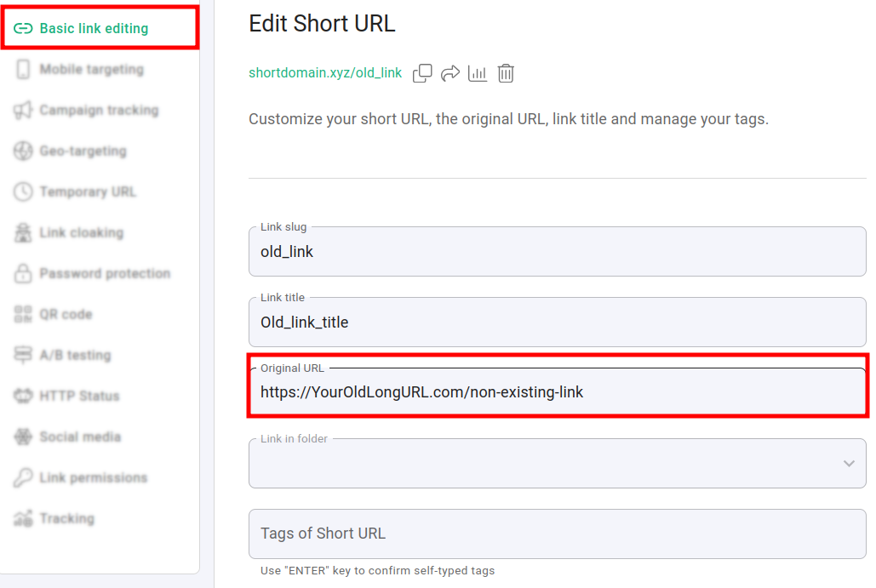Click the copy short URL icon
This screenshot has width=876, height=588.
pos(422,73)
